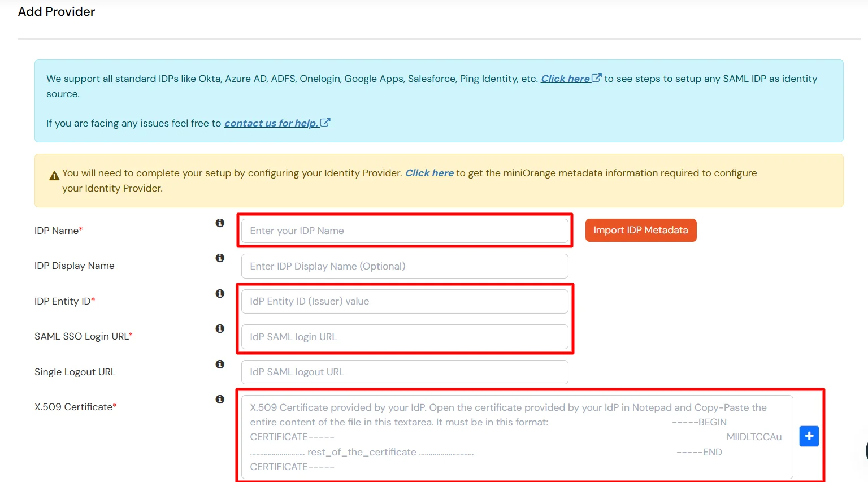Focus the IdP Entity ID Issuer field
Viewport: 868px width, 482px height.
(405, 301)
